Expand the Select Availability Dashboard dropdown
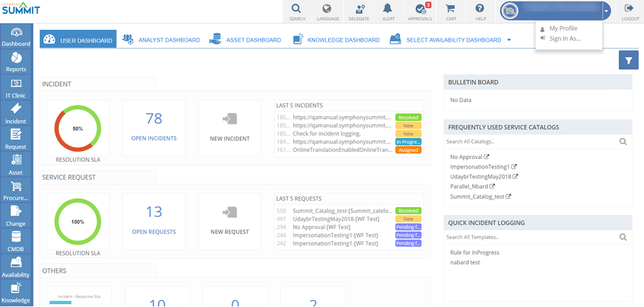 point(509,40)
